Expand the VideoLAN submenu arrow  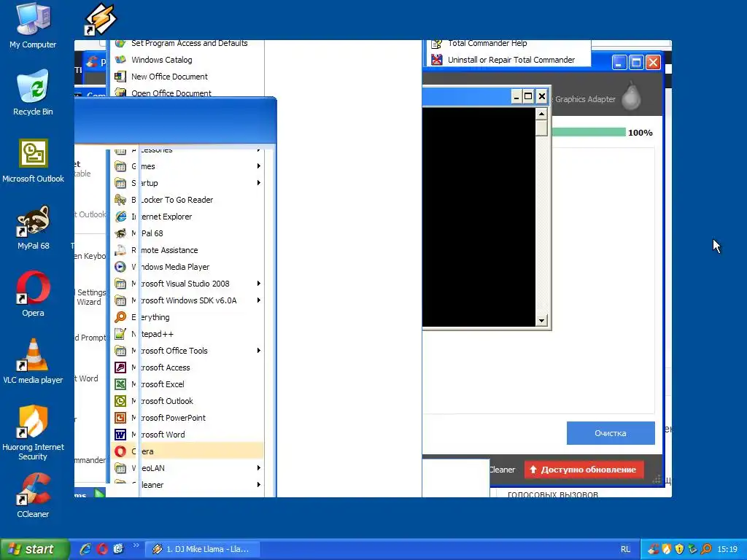[259, 467]
